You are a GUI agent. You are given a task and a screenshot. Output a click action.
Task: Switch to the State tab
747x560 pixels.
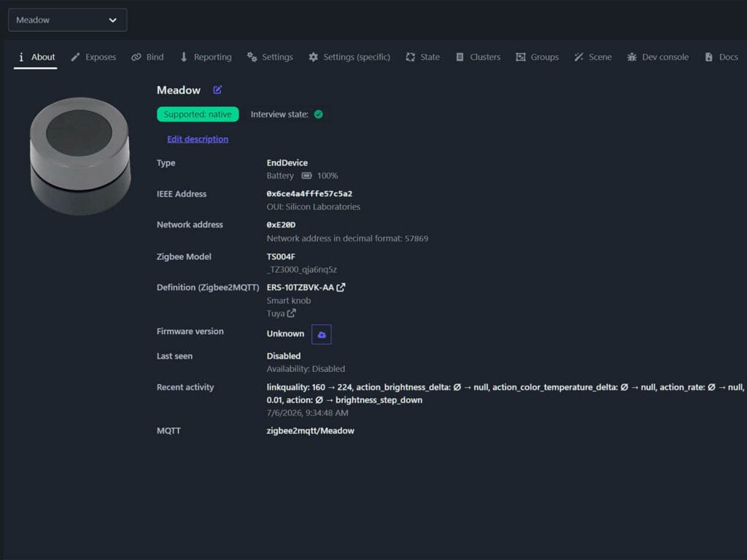click(422, 57)
